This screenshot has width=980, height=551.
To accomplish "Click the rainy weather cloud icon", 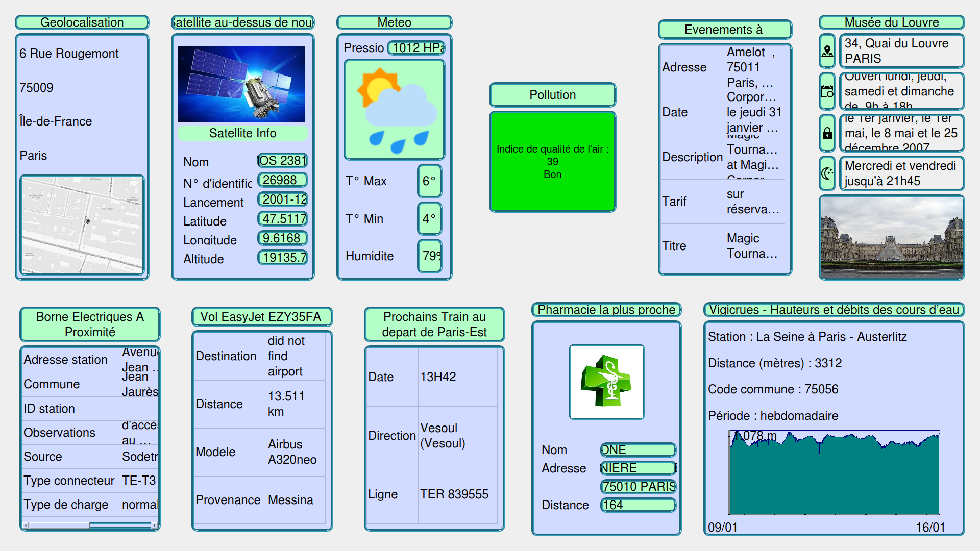I will click(x=394, y=110).
